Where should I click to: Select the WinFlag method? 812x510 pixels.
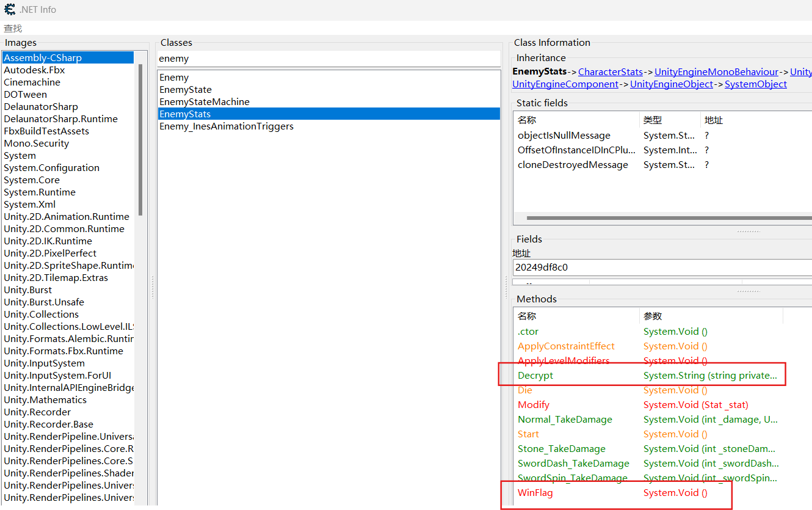pyautogui.click(x=535, y=493)
